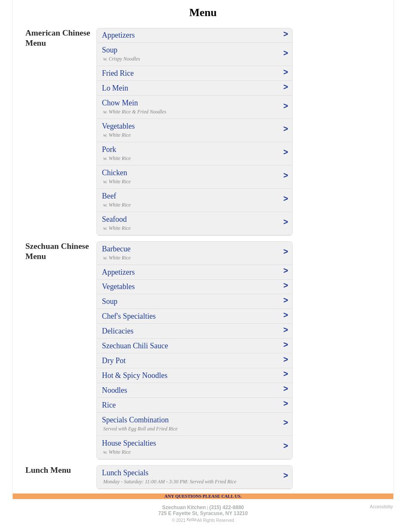Viewport: 406px width, 532px height.
Task: Click the Delicacies menu link
Action: (x=118, y=331)
